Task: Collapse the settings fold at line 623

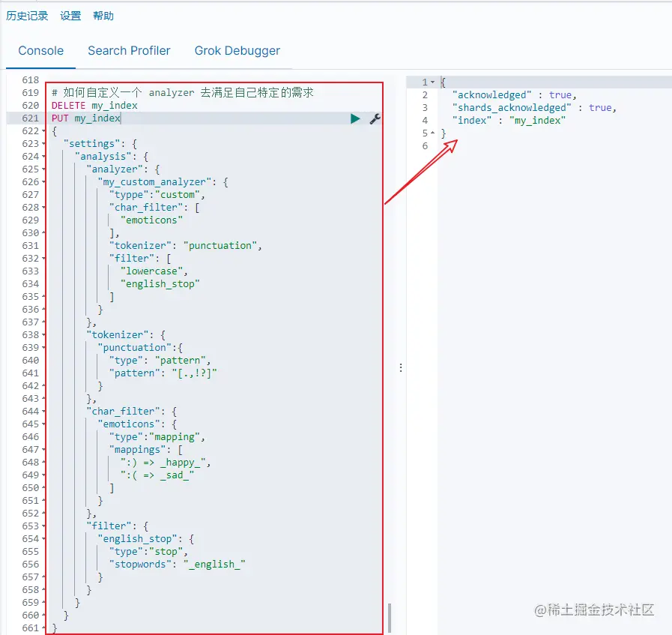Action: (43, 144)
